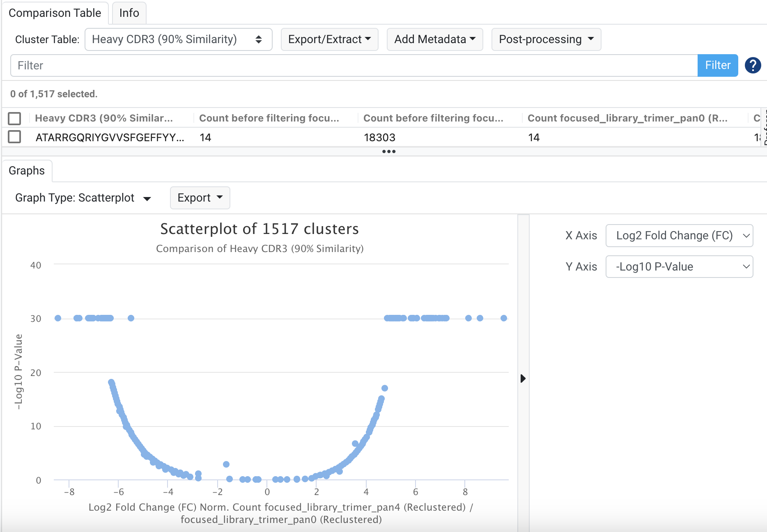Click the rightmost data point at y=30
The height and width of the screenshot is (532, 767).
point(504,318)
